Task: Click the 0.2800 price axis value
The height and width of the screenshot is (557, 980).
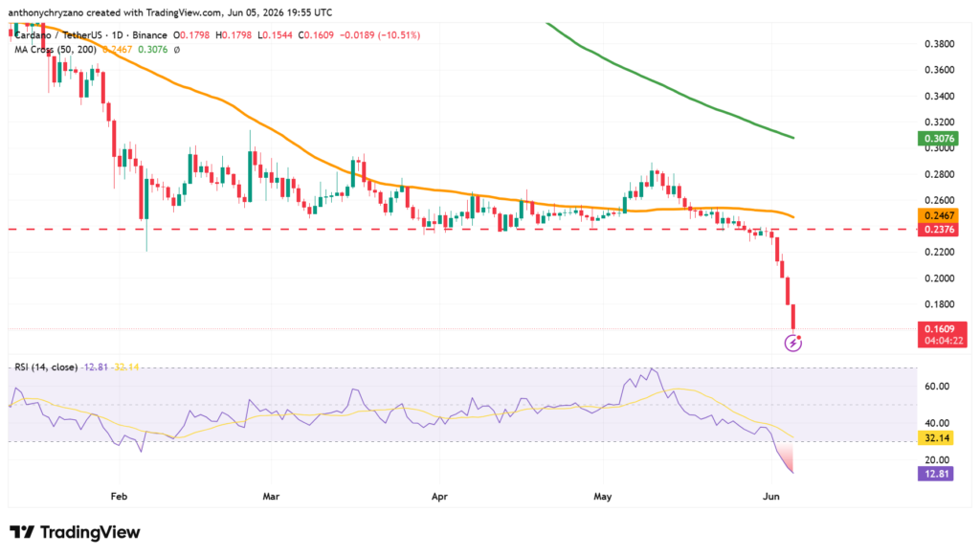Action: tap(940, 174)
